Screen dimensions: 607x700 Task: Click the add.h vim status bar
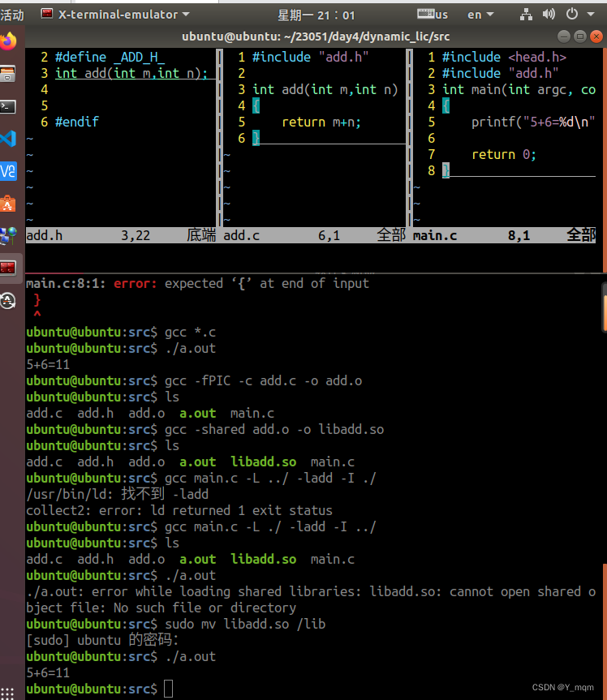(x=121, y=235)
